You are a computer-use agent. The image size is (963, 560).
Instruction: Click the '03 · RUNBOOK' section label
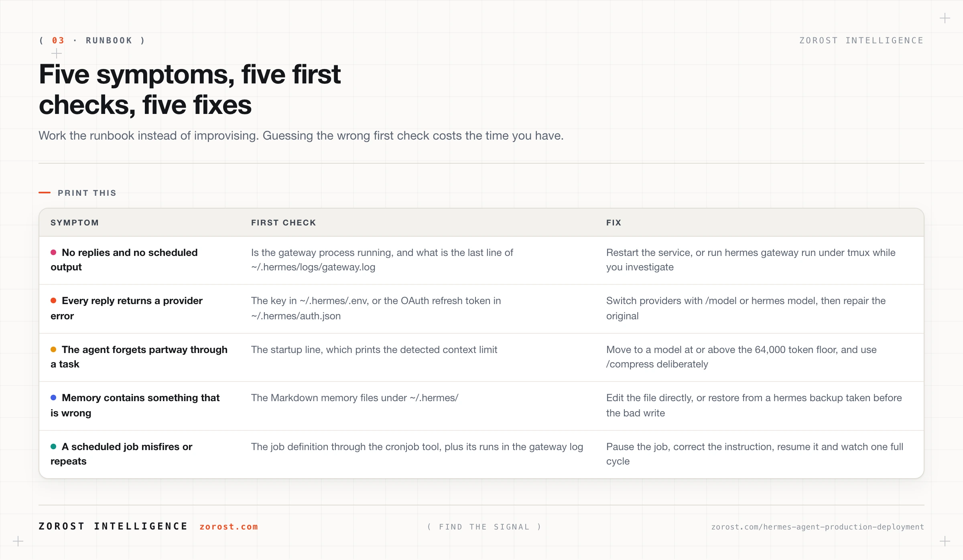[x=92, y=41]
